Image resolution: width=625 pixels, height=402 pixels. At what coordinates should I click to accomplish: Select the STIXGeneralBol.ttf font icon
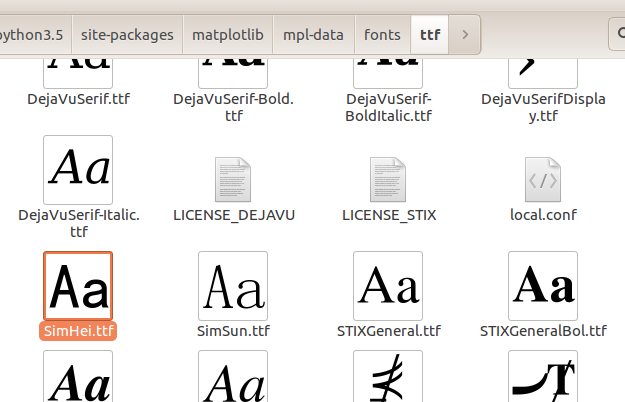click(543, 286)
